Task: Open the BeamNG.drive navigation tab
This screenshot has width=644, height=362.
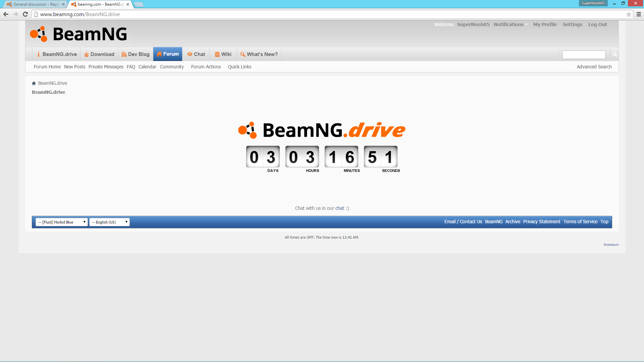Action: (x=57, y=54)
